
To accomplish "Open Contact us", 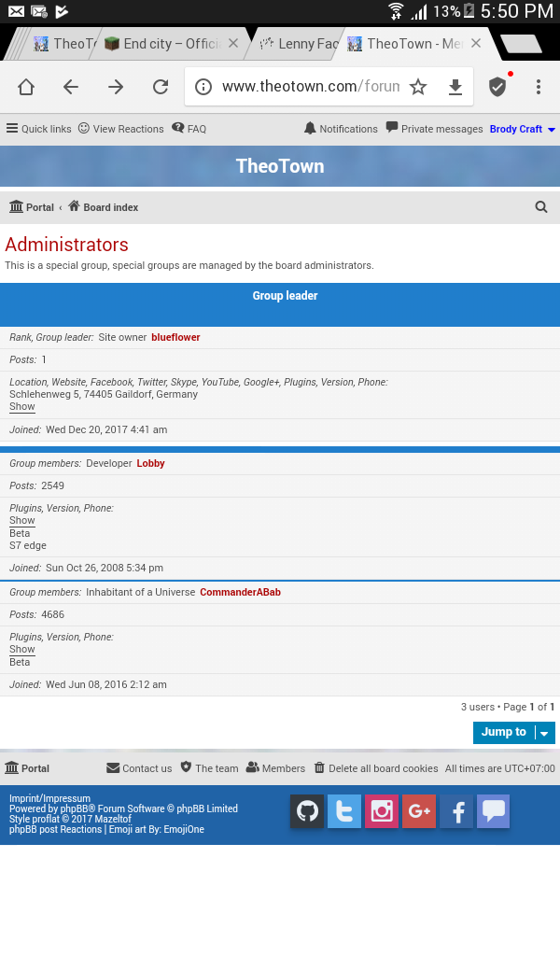I will tap(139, 768).
